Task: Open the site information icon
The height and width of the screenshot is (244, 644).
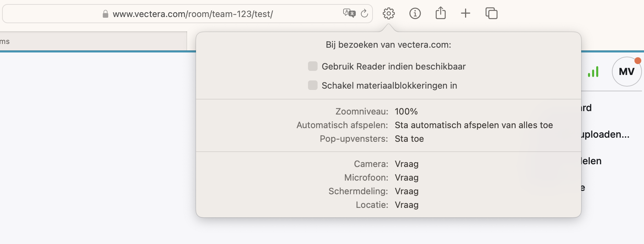Action: [415, 14]
